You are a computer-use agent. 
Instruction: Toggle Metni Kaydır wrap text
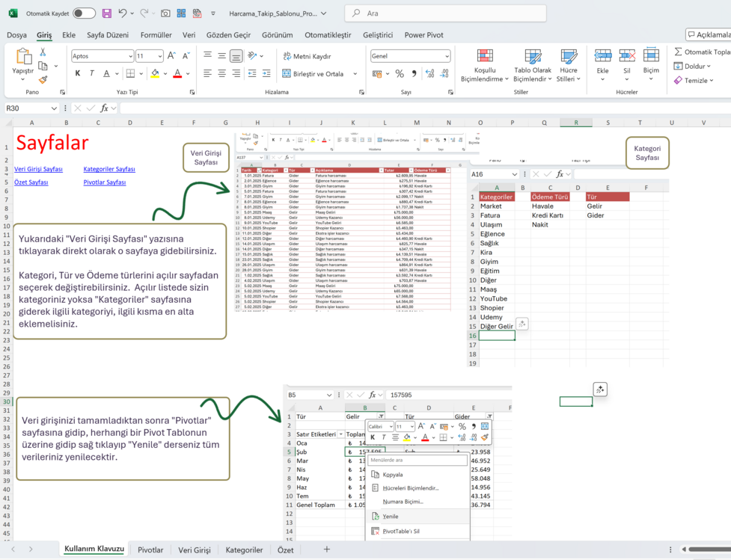pyautogui.click(x=307, y=56)
